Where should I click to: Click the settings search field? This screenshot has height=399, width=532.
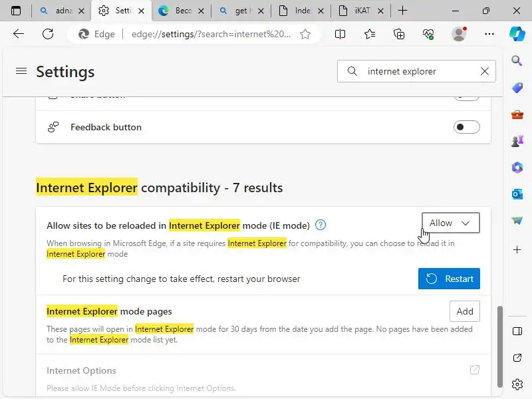[419, 71]
